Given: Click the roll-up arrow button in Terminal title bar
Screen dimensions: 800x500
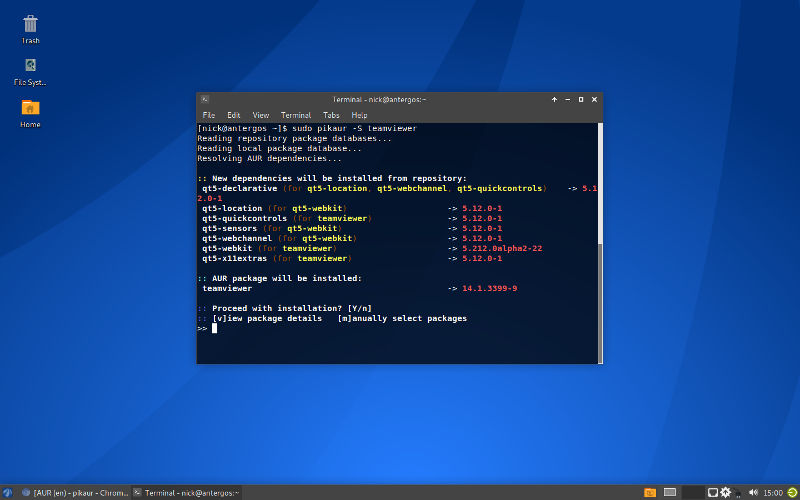Looking at the screenshot, I should click(x=555, y=99).
